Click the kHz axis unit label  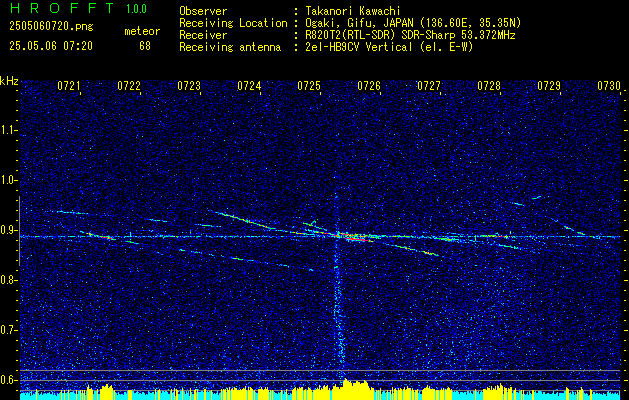[x=9, y=81]
